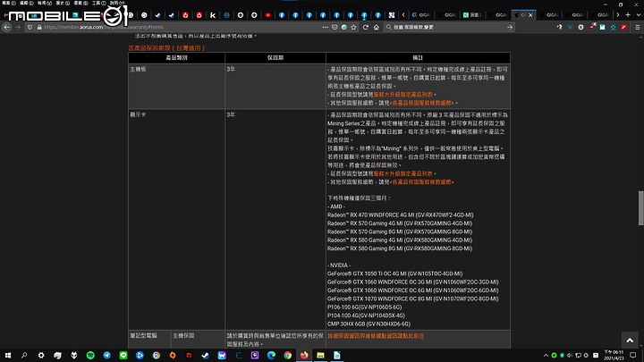The image size is (644, 362).
Task: Open the 檢視 menu
Action: click(x=45, y=3)
